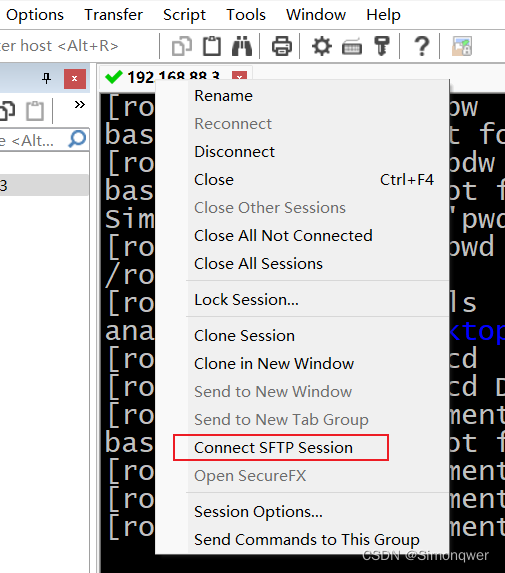This screenshot has width=505, height=573.
Task: Click the Copy toolbar icon
Action: (x=182, y=46)
